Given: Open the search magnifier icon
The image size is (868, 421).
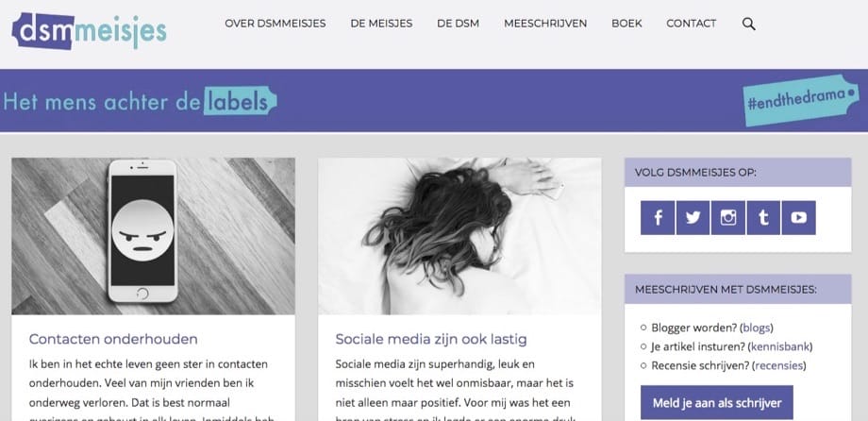Looking at the screenshot, I should click(748, 24).
